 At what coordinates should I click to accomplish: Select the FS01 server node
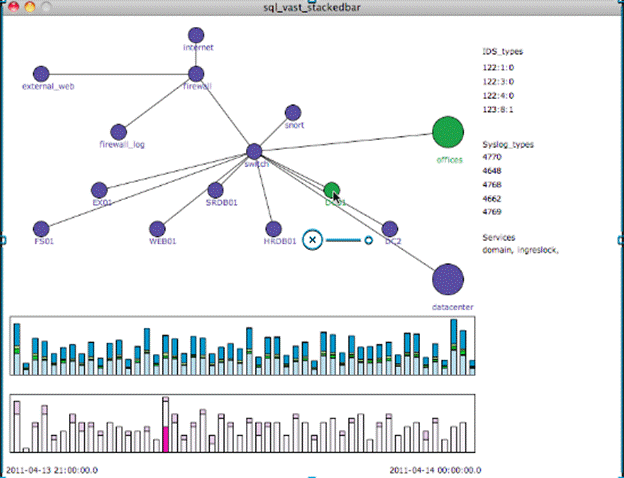click(41, 229)
